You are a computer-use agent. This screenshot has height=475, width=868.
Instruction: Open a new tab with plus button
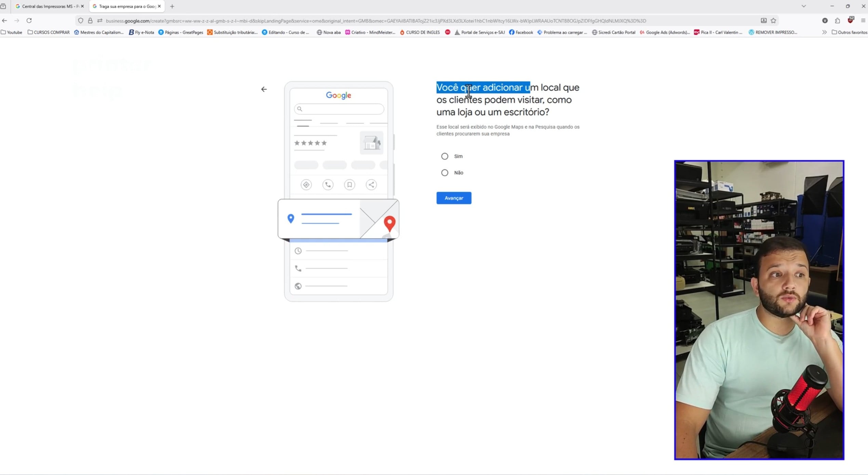click(172, 6)
